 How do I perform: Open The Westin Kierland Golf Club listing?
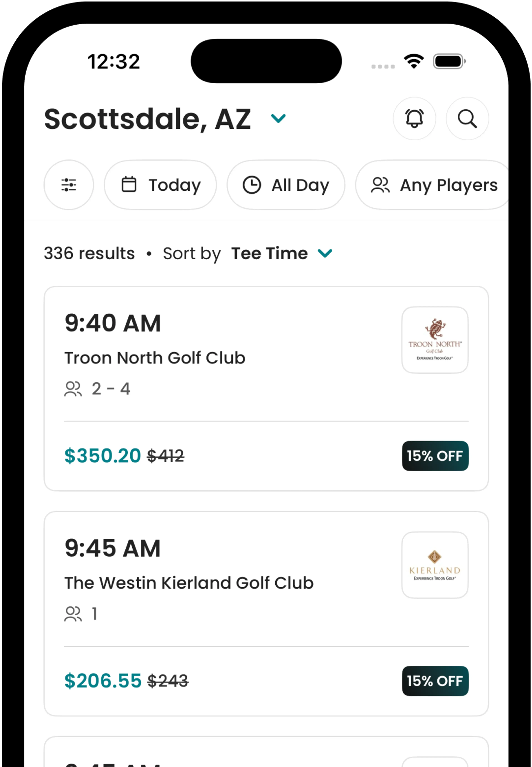point(189,583)
